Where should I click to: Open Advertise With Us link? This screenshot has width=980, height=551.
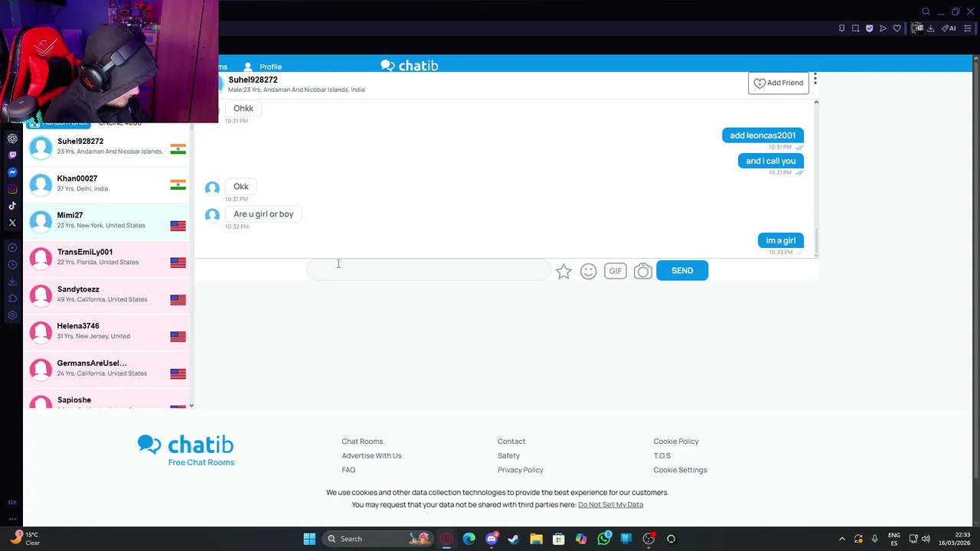click(371, 456)
